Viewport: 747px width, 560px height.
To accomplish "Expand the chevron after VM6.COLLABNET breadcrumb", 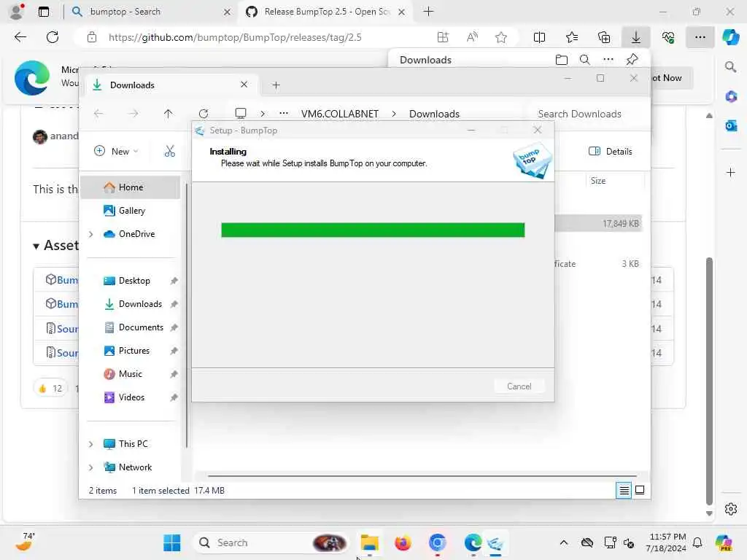I will (394, 114).
